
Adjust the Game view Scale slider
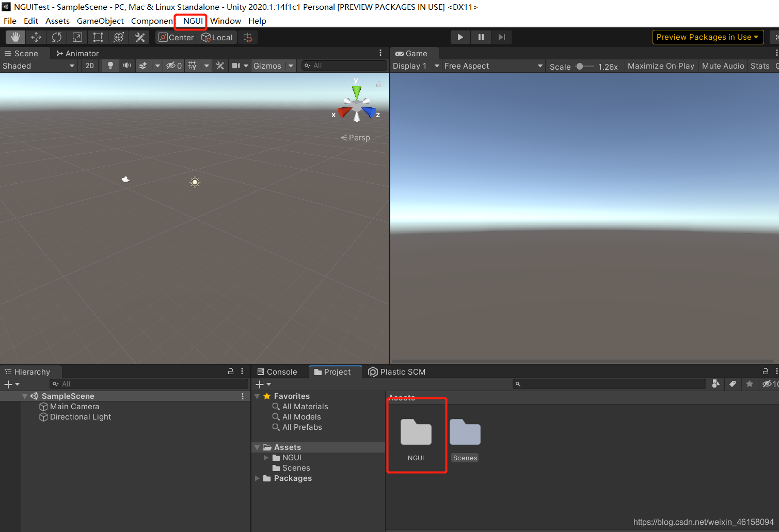pyautogui.click(x=580, y=66)
